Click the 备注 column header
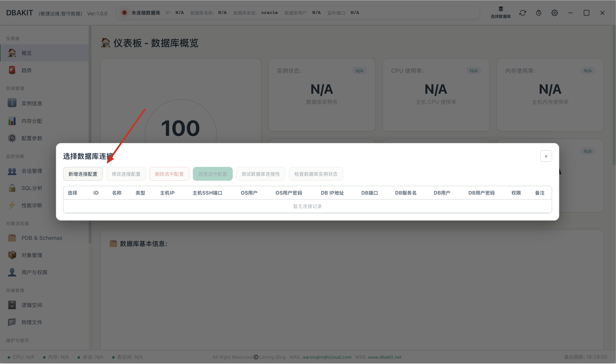The height and width of the screenshot is (364, 616). [x=539, y=193]
